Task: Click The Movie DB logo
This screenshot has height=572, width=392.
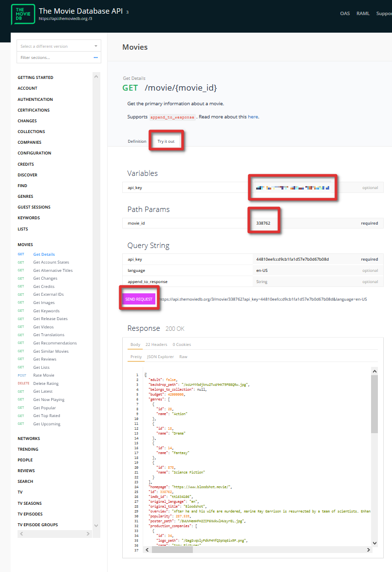Action: [x=23, y=14]
